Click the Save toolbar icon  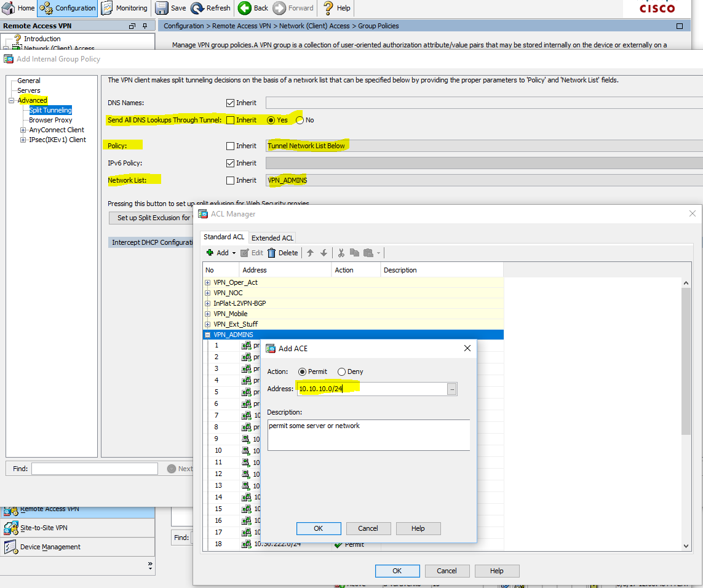(162, 8)
